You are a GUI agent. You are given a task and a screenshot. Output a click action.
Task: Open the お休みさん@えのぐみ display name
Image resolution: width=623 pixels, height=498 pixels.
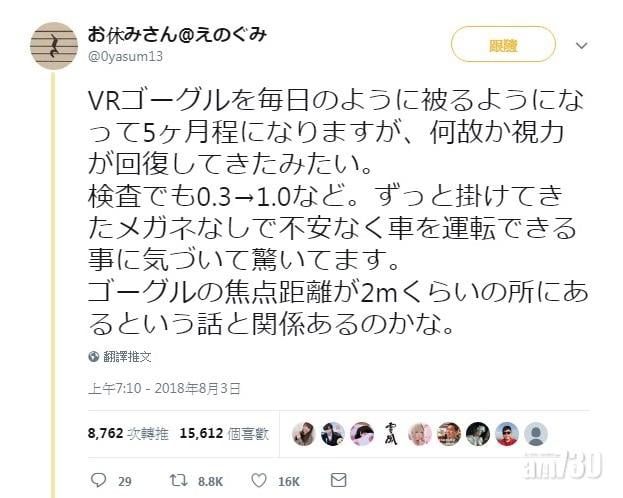point(177,35)
